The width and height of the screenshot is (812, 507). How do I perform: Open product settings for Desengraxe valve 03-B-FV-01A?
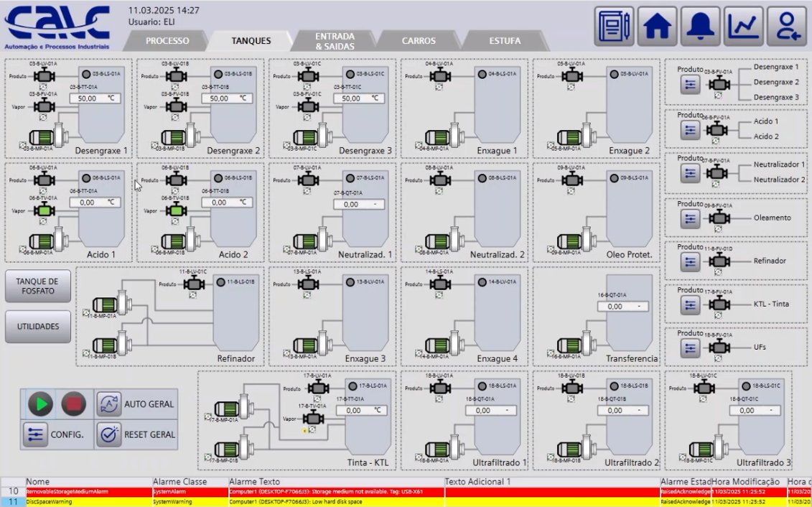(691, 85)
